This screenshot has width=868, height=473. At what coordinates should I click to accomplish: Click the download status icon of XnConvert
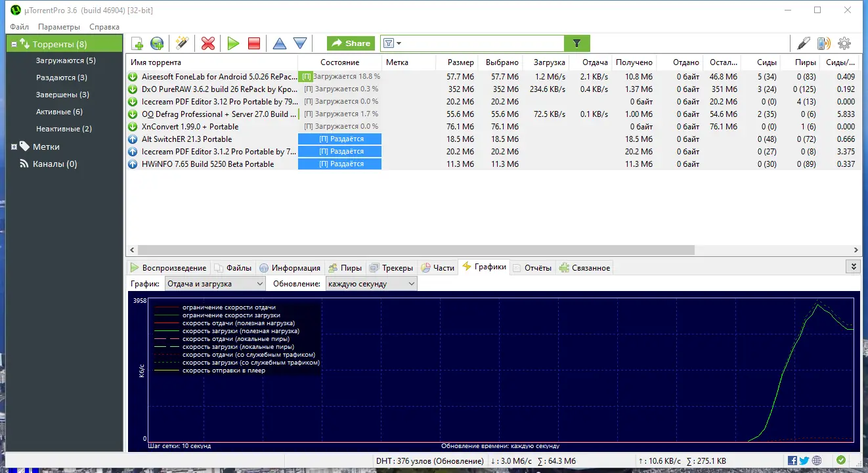[133, 127]
